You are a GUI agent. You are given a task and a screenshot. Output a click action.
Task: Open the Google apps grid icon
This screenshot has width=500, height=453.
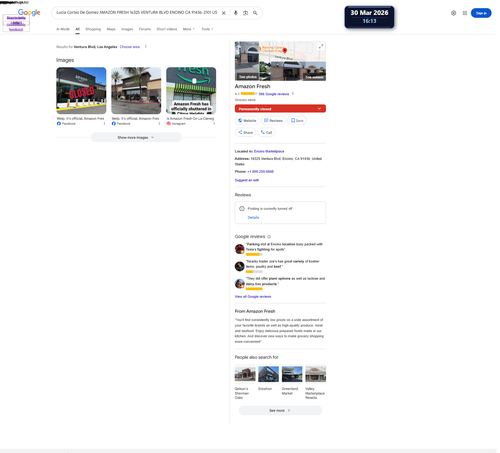click(465, 13)
